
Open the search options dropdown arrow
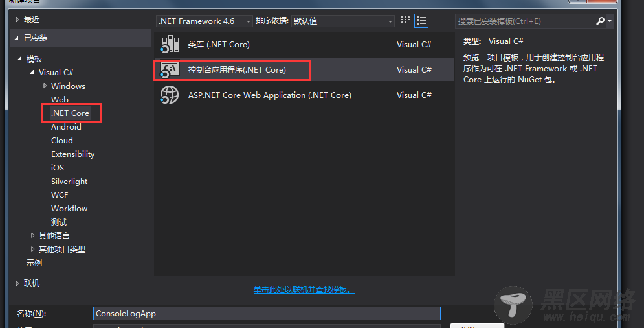tap(610, 21)
